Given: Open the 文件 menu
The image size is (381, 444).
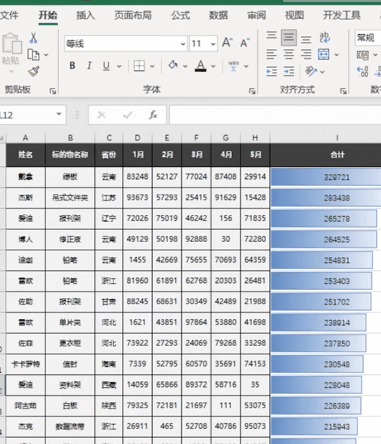Looking at the screenshot, I should coord(9,15).
